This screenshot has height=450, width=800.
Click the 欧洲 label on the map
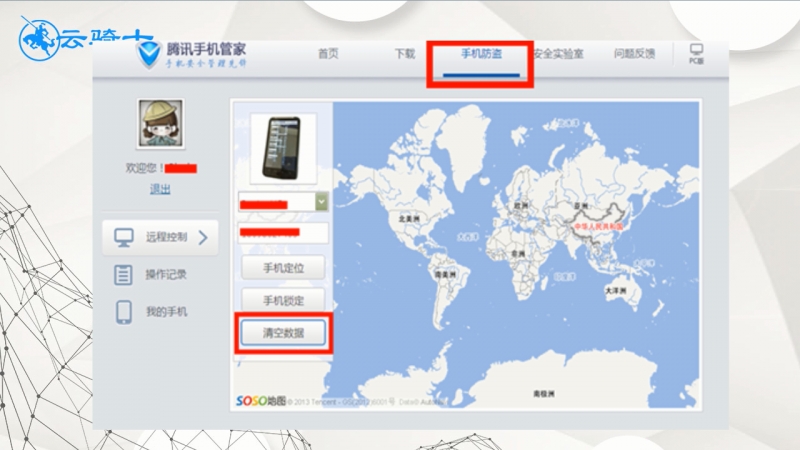point(521,206)
